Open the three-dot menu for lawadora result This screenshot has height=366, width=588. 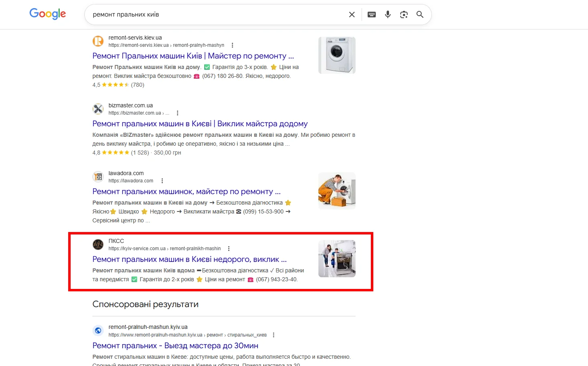tap(162, 180)
